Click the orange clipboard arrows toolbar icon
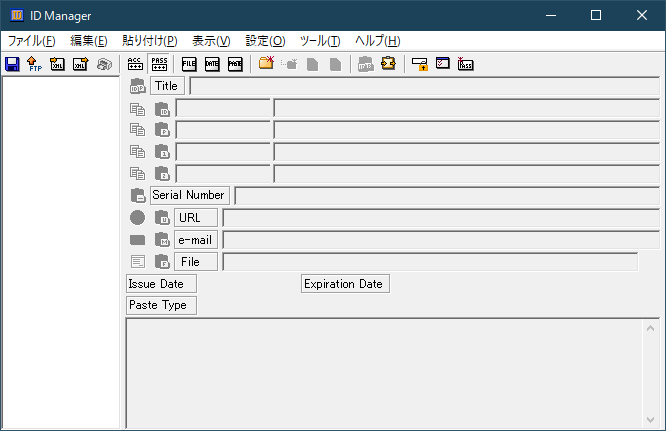This screenshot has height=431, width=666. pos(388,64)
